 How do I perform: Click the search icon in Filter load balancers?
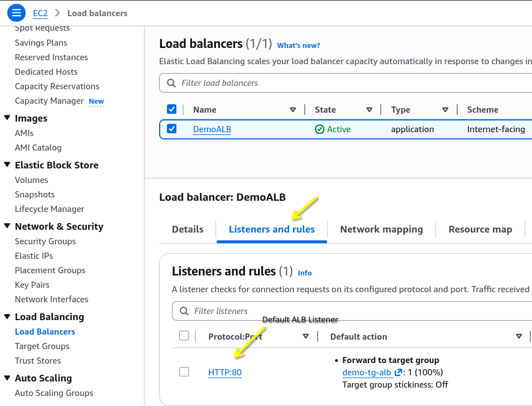coord(171,83)
